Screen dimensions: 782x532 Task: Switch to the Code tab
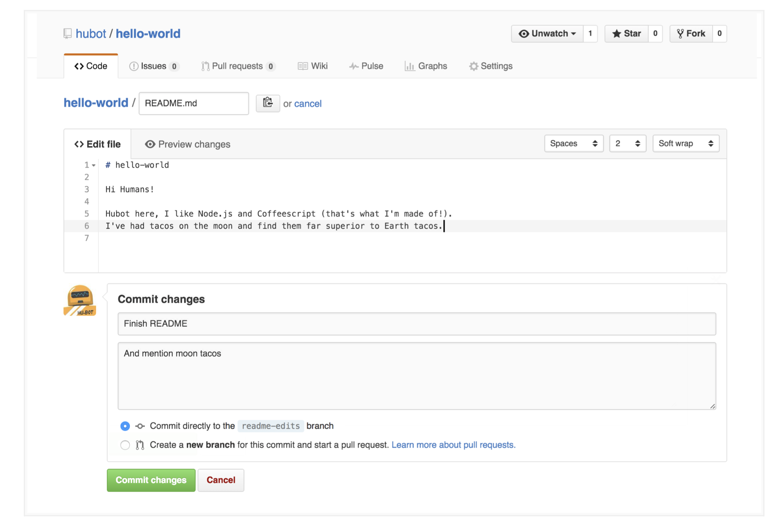[x=91, y=66]
